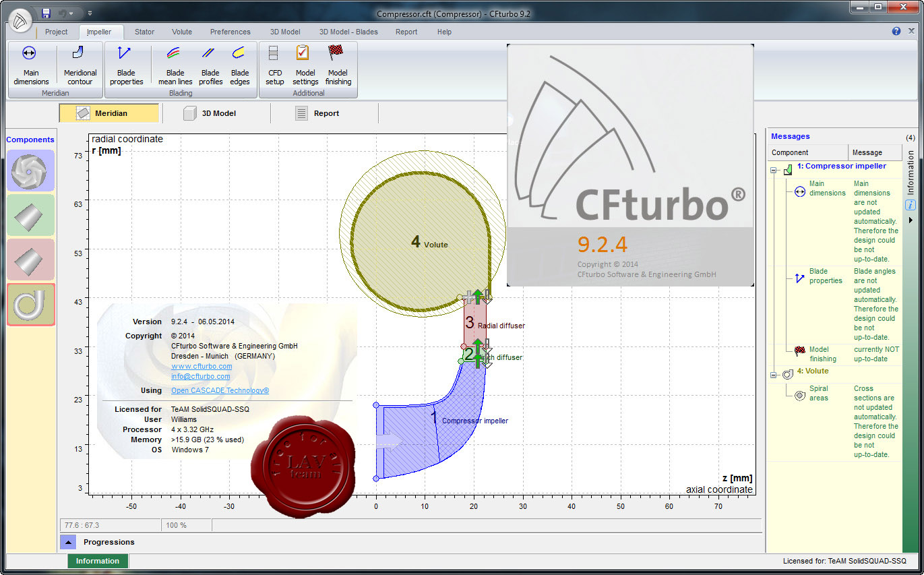Screen dimensions: 924x575
Task: Open Model settings clipboard tool
Action: [x=305, y=65]
